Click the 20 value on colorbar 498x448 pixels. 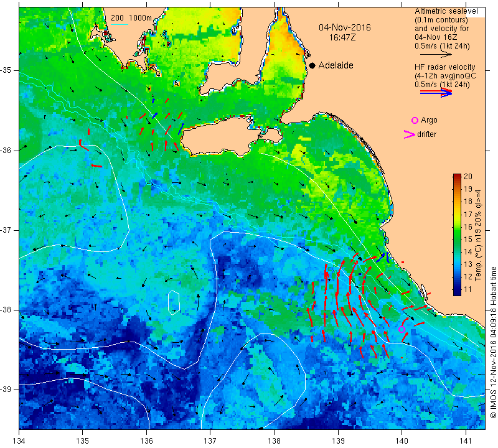[x=468, y=177]
